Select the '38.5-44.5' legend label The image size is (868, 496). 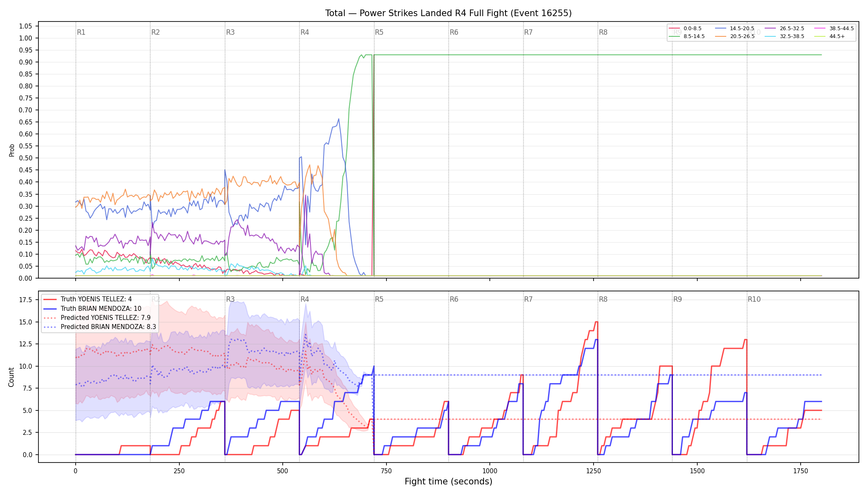(842, 29)
